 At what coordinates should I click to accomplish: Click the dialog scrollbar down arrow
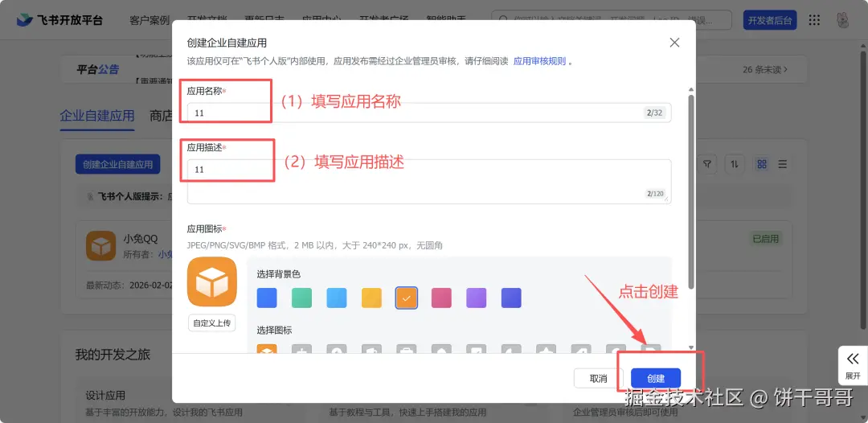690,347
